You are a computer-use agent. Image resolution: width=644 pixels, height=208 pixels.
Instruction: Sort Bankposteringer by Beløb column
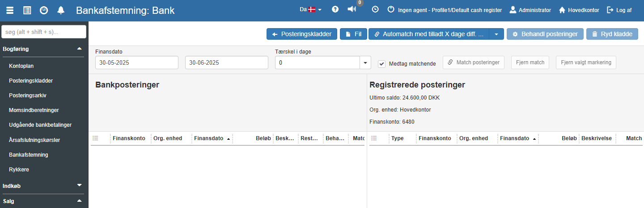(263, 138)
